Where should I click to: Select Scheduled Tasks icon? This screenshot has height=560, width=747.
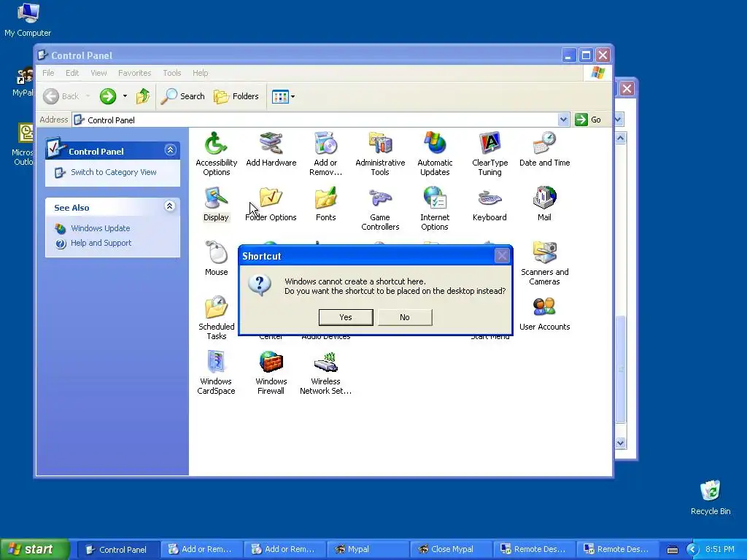point(216,318)
